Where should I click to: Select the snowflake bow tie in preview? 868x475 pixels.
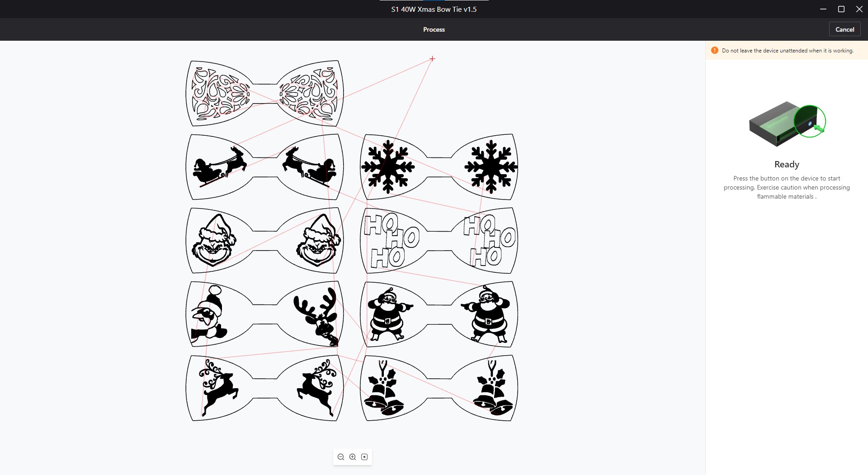pyautogui.click(x=439, y=167)
